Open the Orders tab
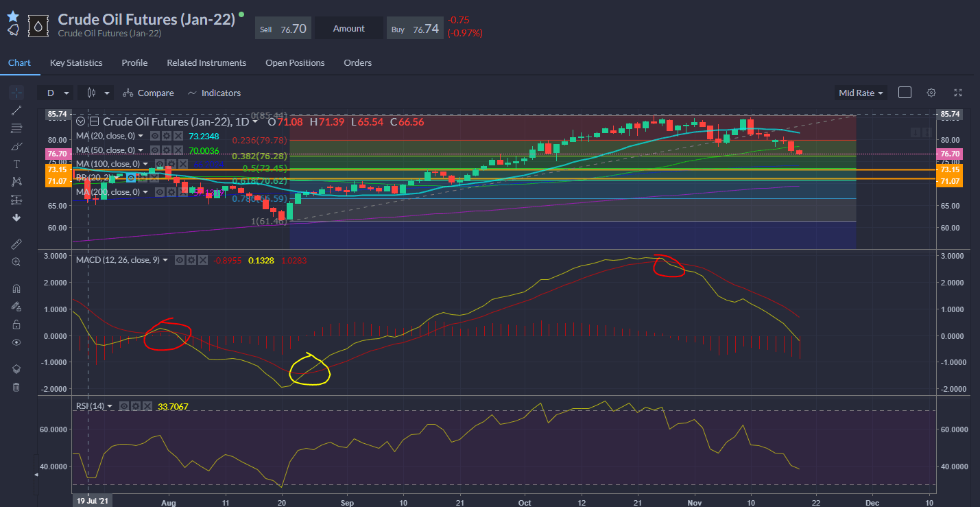Screen dimensions: 980x507 357,62
